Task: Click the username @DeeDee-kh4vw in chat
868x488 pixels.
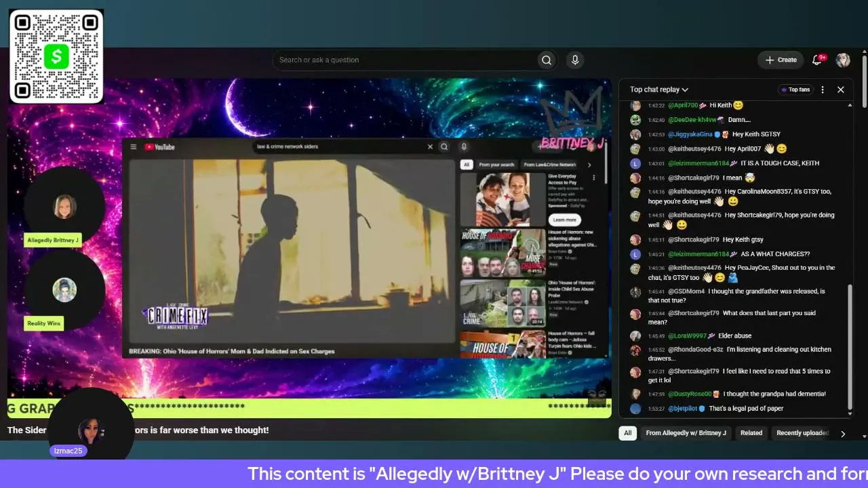Action: (x=692, y=120)
